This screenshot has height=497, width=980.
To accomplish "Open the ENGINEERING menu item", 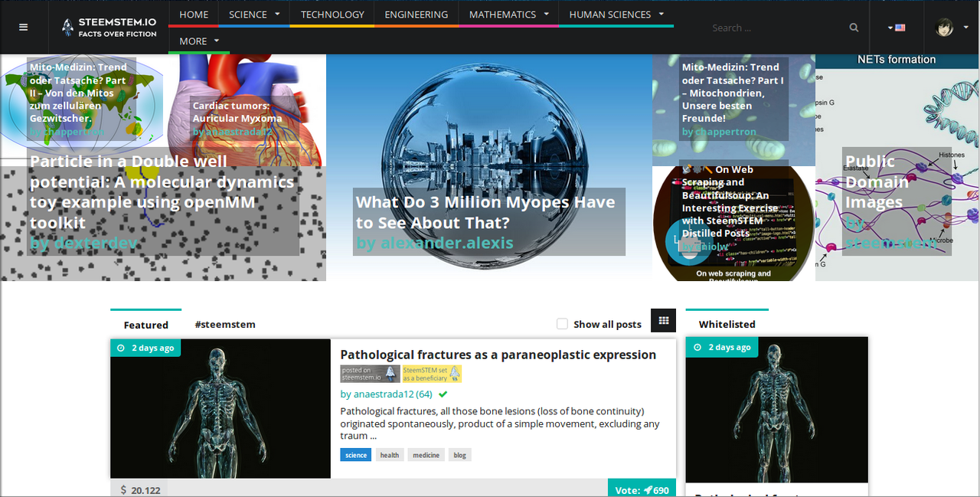I will tap(416, 15).
